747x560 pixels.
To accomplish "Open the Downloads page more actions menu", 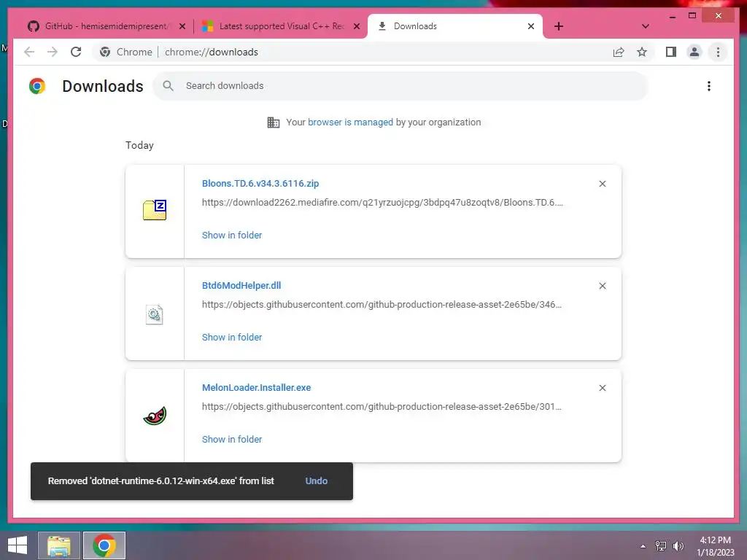I will (x=709, y=86).
